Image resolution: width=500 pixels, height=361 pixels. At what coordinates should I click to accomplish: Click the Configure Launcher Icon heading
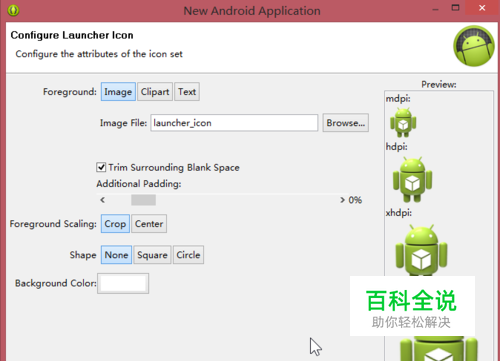(x=72, y=35)
